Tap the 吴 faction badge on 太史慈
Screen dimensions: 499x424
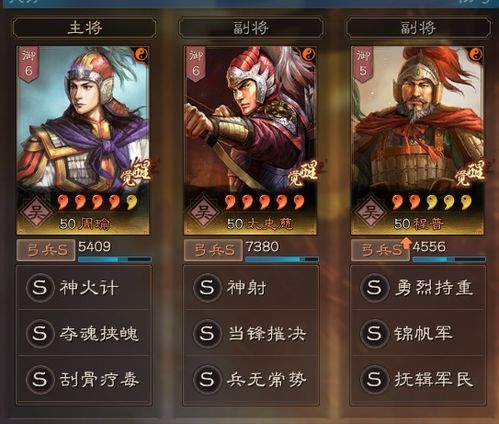point(203,212)
